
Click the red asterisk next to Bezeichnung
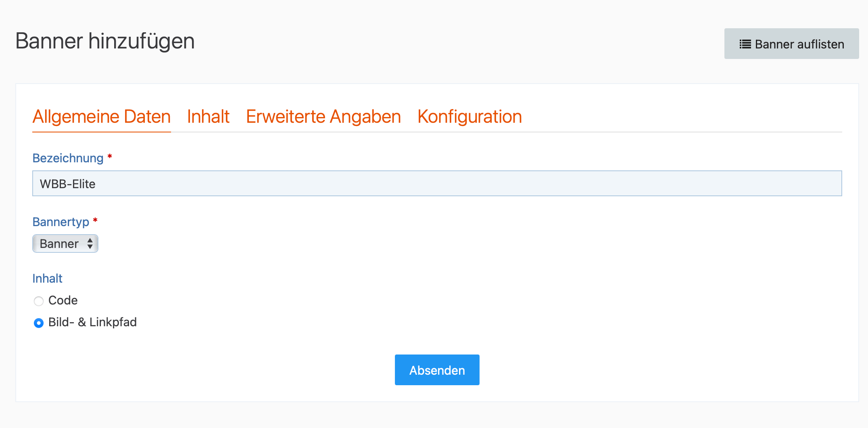coord(109,156)
